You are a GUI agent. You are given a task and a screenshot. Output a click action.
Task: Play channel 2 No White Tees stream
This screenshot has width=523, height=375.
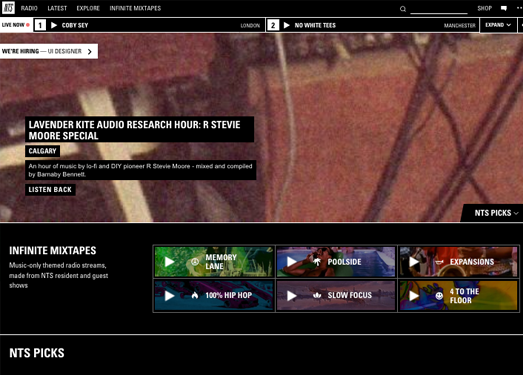point(287,25)
